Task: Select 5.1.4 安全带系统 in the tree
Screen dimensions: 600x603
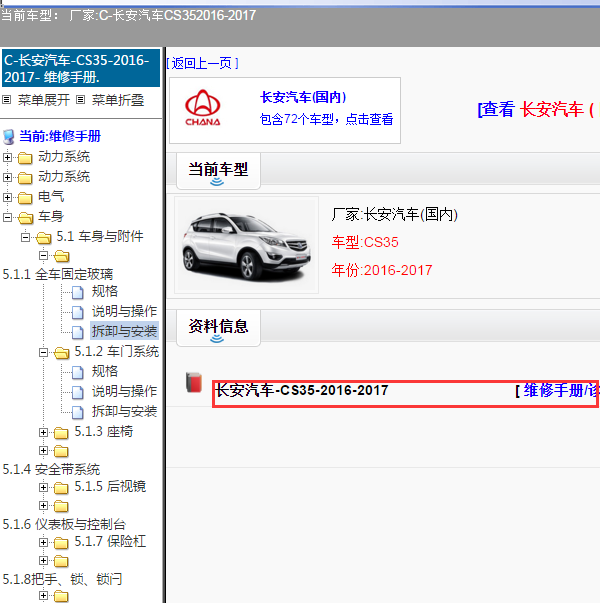Action: click(51, 469)
